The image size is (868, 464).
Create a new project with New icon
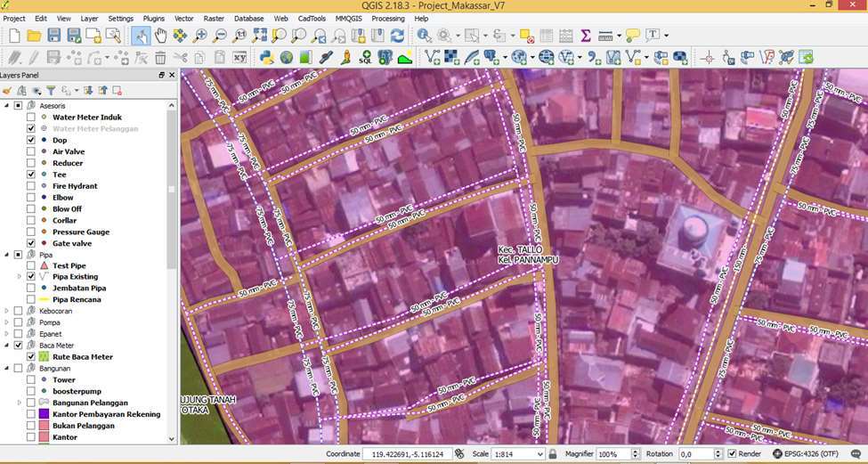[x=14, y=36]
